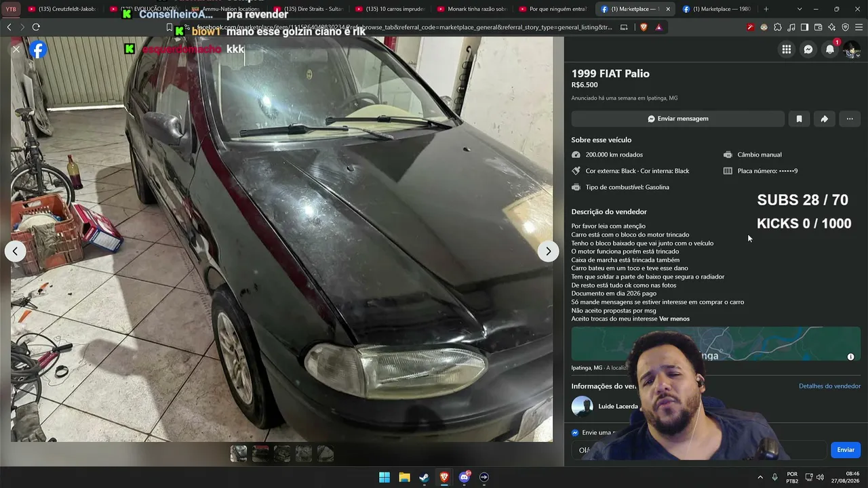Open the listing's more options menu
Screen dimensions: 868x488
click(850, 119)
